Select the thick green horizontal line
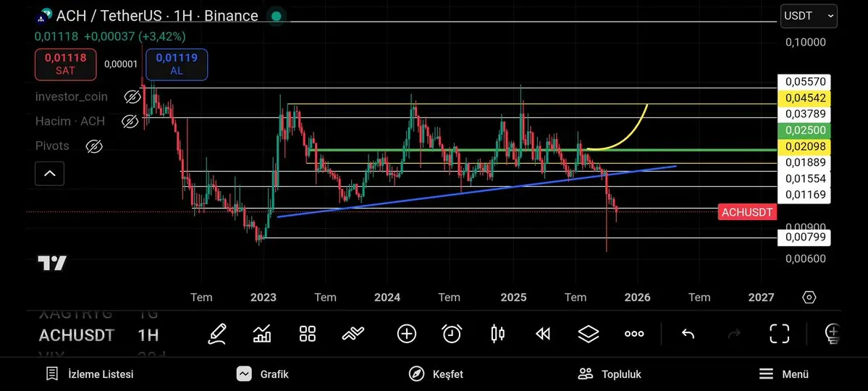 (542, 150)
